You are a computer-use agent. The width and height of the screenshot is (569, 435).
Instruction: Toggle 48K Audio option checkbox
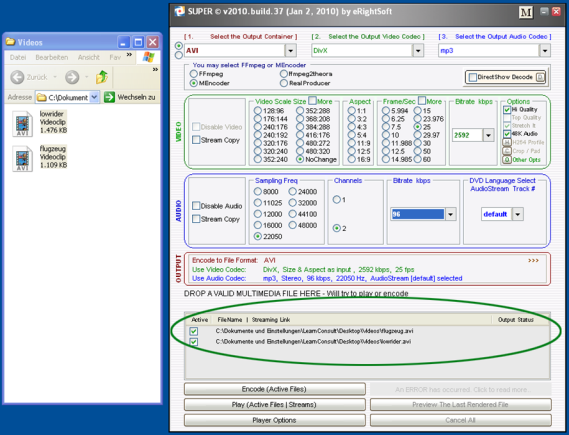[507, 134]
